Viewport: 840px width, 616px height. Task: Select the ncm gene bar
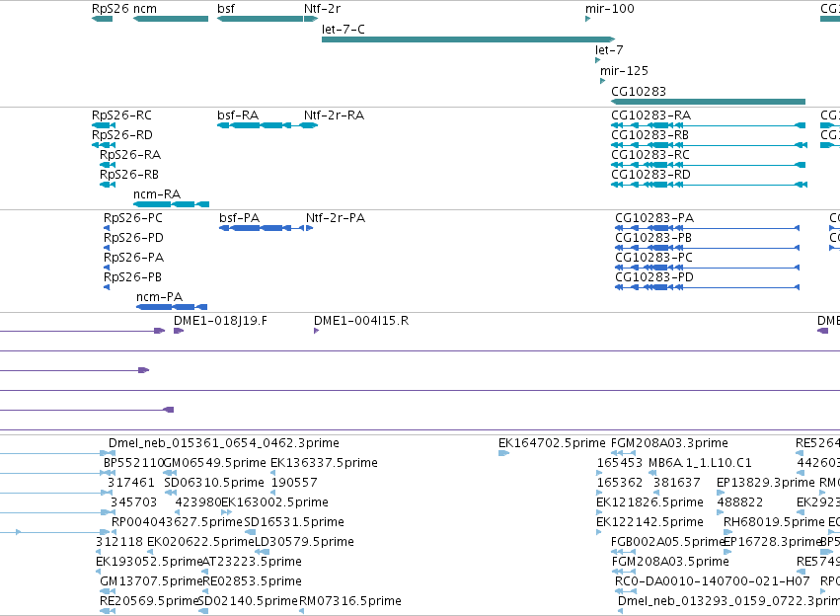point(171,19)
